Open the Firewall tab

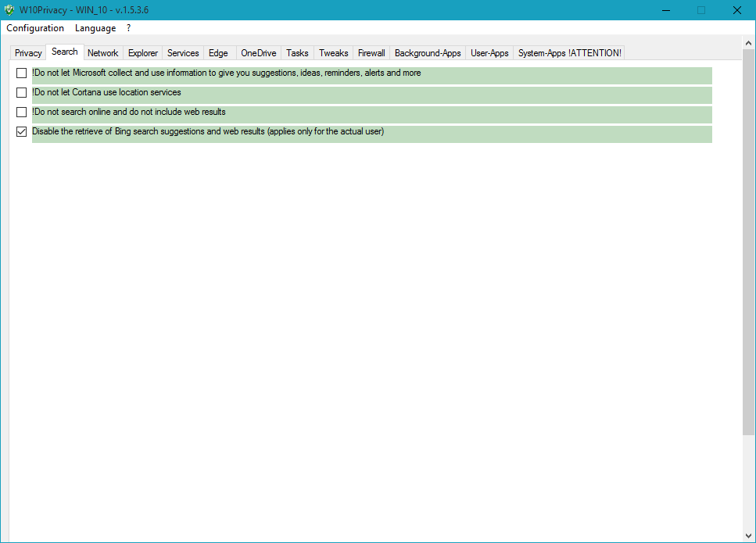(x=371, y=53)
